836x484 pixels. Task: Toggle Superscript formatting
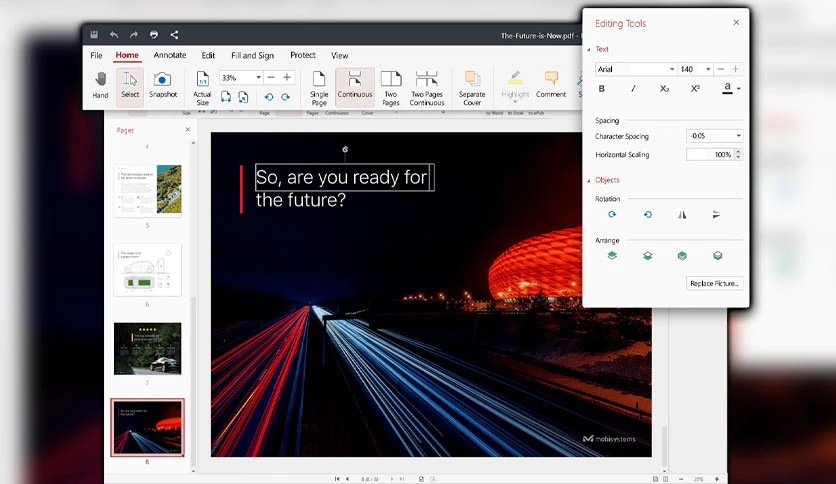coord(695,88)
